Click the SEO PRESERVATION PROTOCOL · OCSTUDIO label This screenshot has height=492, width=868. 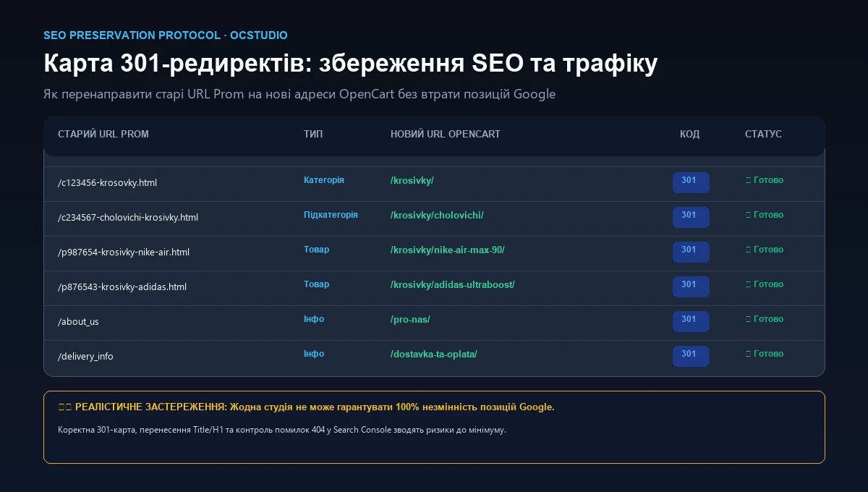[x=166, y=35]
